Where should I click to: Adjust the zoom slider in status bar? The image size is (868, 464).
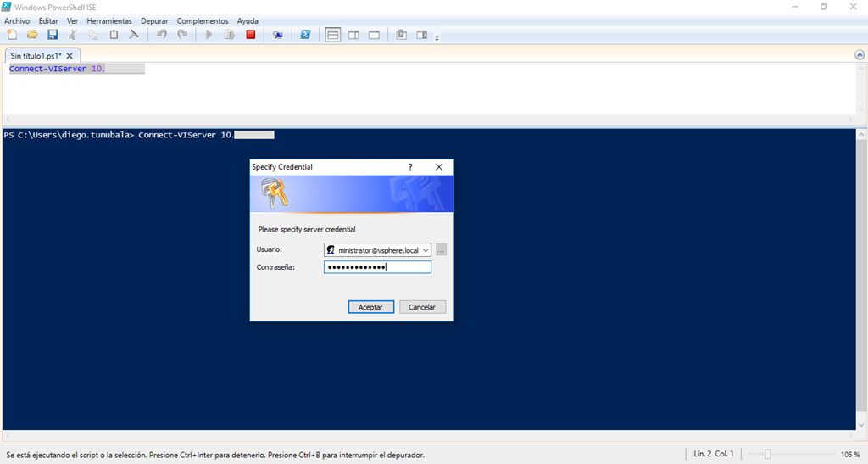pos(767,455)
